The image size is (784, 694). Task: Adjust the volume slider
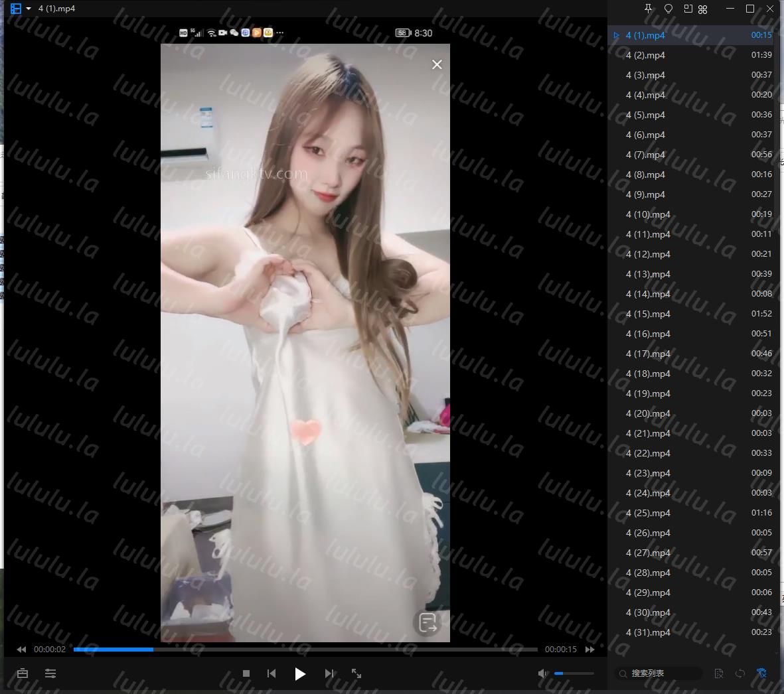tap(574, 673)
